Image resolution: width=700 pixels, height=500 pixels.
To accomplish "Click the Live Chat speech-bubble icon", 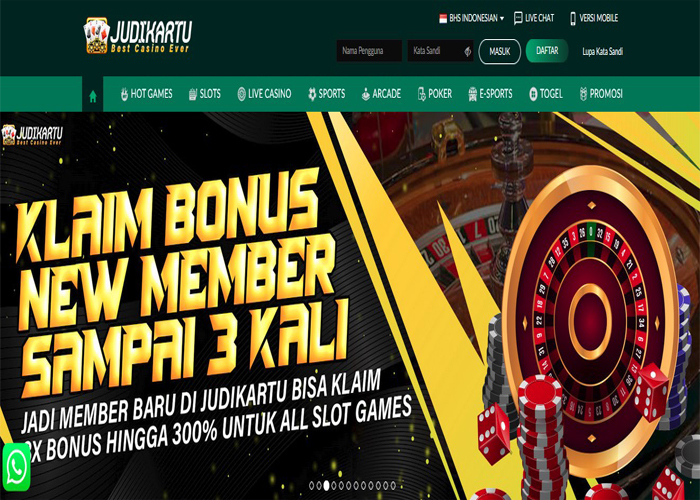I will pyautogui.click(x=518, y=18).
